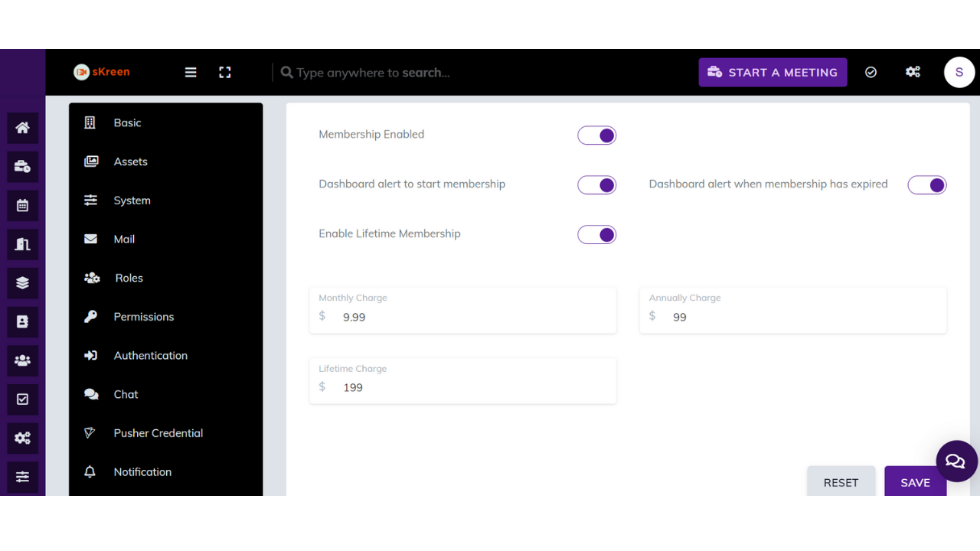Image resolution: width=980 pixels, height=551 pixels.
Task: Click the sKreen logo
Action: tap(102, 72)
